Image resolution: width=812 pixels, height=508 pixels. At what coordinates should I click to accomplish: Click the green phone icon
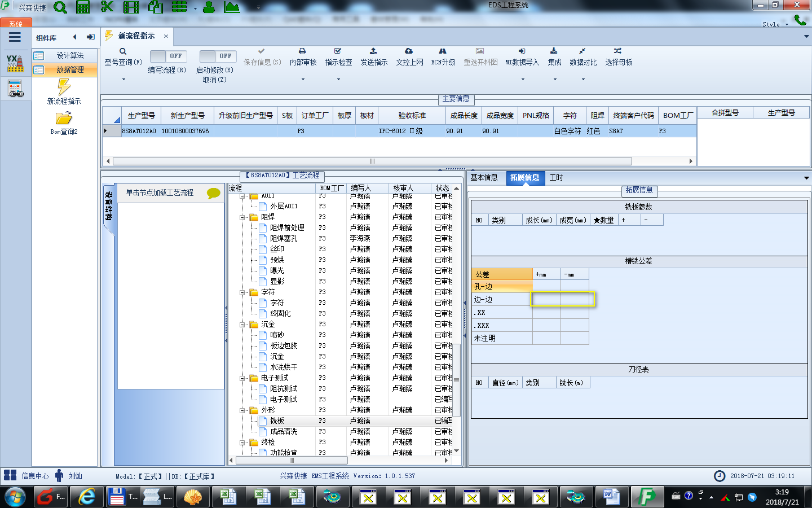800,20
